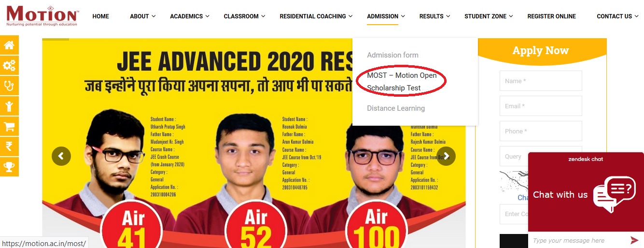Open the RESULTS dropdown menu
The width and height of the screenshot is (644, 248).
click(x=434, y=16)
